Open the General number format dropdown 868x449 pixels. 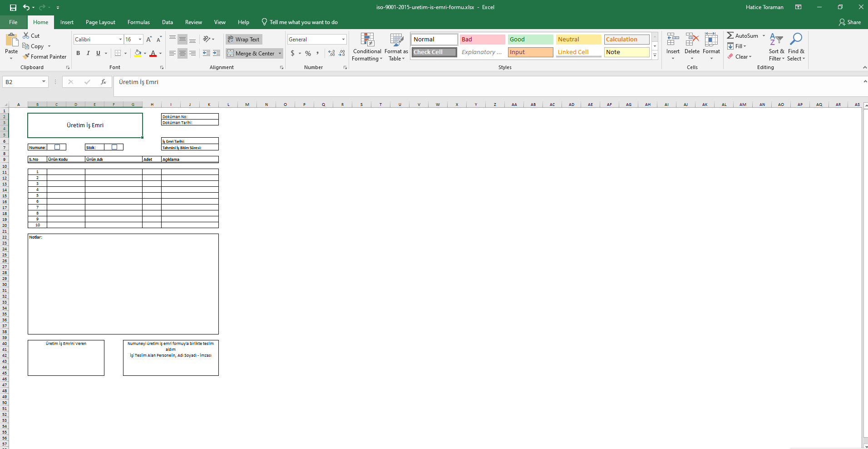click(x=343, y=40)
